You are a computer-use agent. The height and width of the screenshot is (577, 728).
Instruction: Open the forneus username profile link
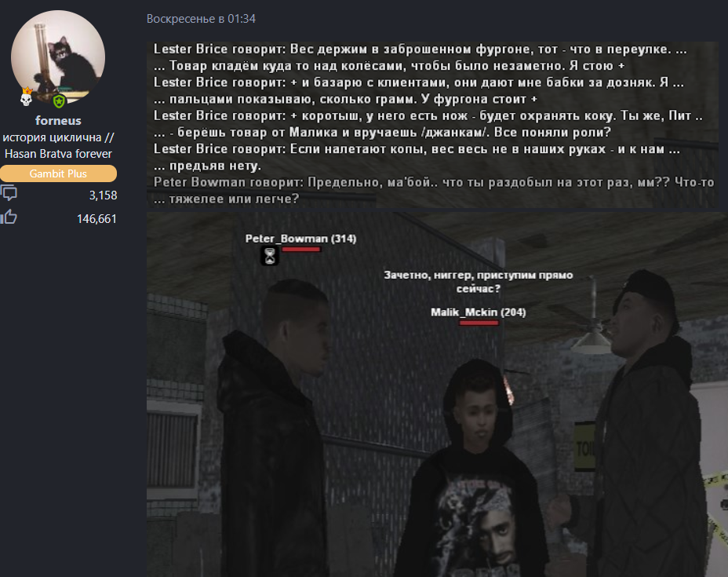(58, 121)
